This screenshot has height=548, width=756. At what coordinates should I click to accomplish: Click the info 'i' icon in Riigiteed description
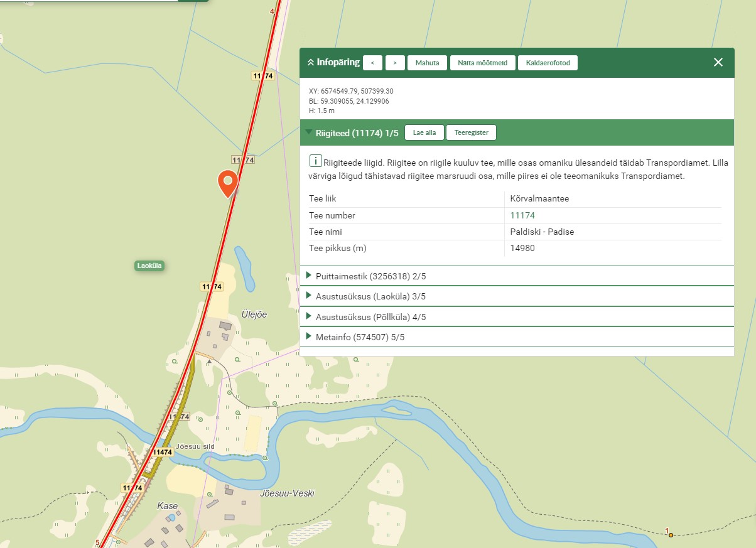coord(316,161)
